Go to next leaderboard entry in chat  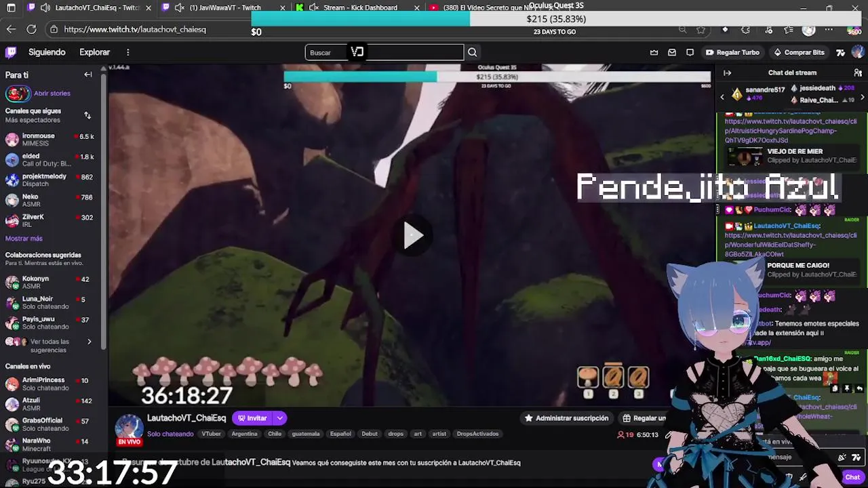[x=862, y=97]
